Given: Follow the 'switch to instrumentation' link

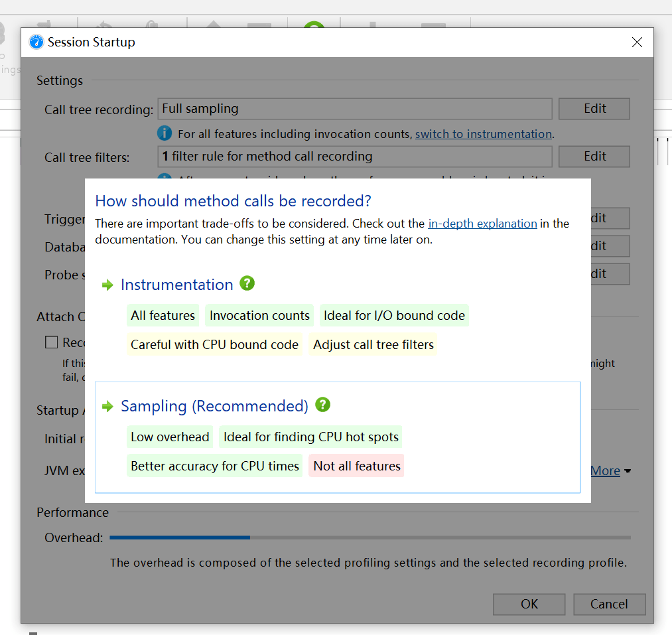Looking at the screenshot, I should point(483,134).
